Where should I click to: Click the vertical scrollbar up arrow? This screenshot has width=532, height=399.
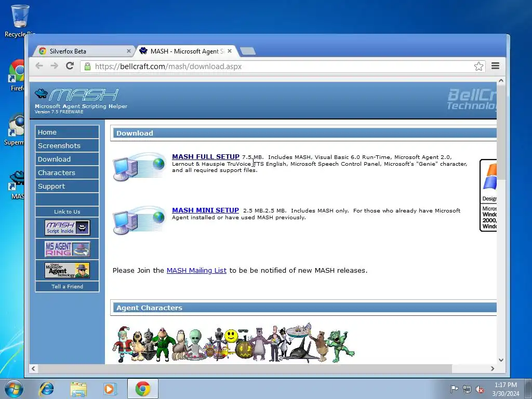501,81
